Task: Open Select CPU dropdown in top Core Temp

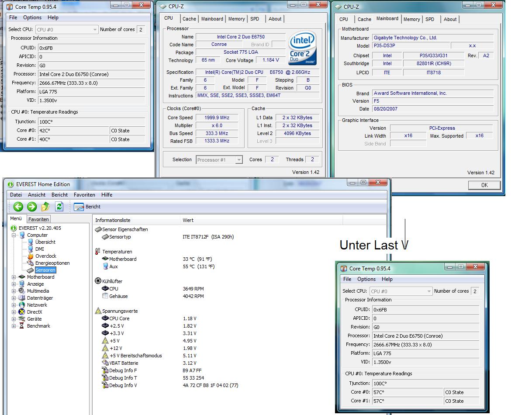Action: coord(67,30)
